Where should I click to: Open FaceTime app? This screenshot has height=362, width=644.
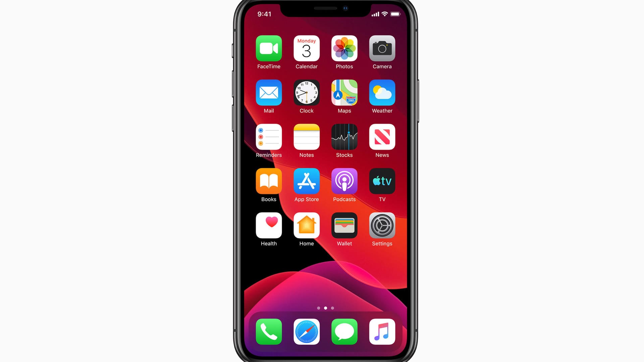click(x=268, y=48)
